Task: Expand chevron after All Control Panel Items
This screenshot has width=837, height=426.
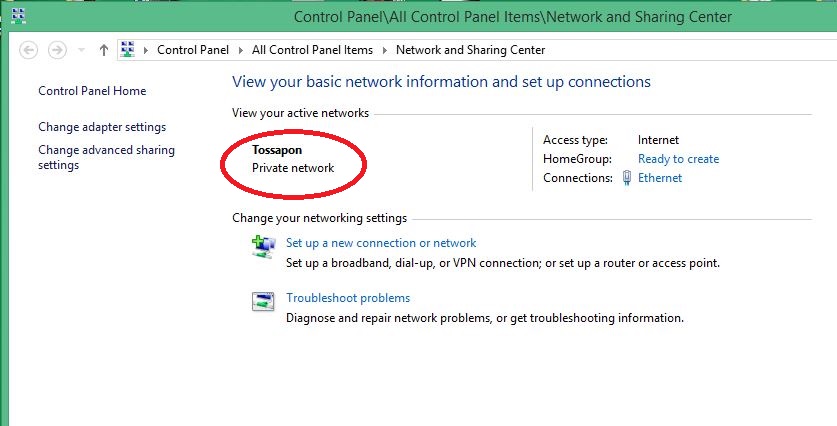Action: click(x=384, y=50)
